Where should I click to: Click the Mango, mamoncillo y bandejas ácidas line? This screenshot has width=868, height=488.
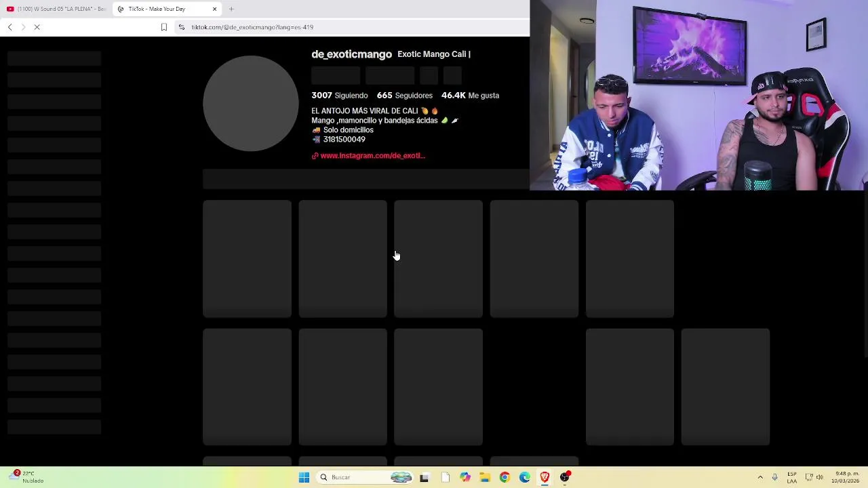374,121
